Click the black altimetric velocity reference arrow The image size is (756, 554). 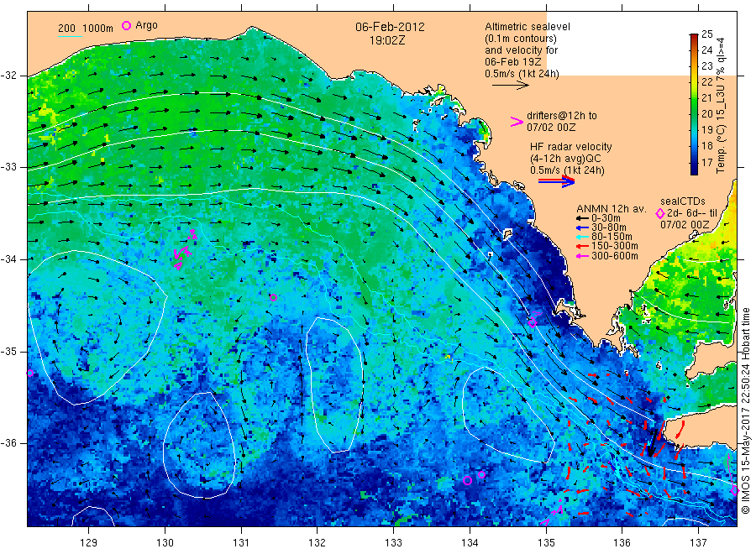(x=510, y=86)
